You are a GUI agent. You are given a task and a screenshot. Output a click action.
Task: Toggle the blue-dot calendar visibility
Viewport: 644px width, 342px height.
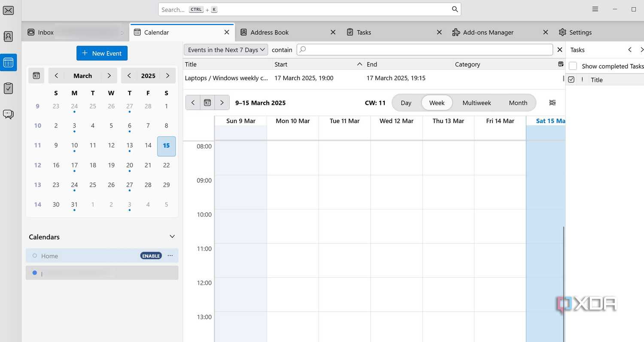click(x=35, y=273)
